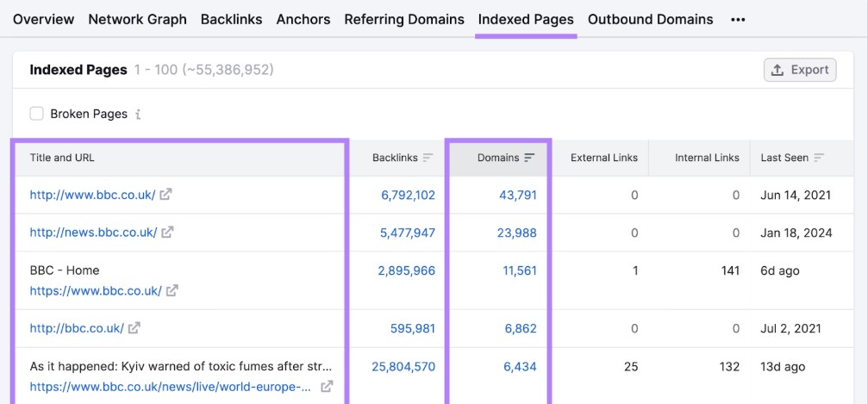Click the 'Jul 2, 2021' last seen date
Screen dimensions: 868x404
790,329
